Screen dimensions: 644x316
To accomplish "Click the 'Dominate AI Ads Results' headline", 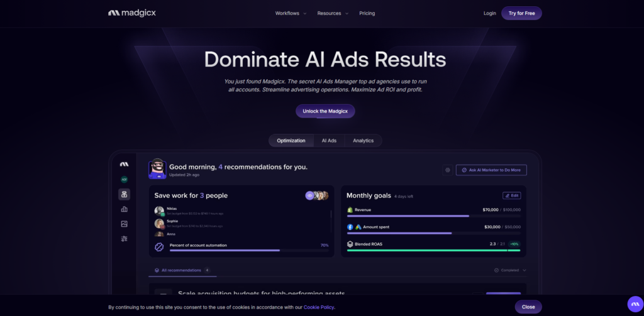I will click(x=325, y=60).
